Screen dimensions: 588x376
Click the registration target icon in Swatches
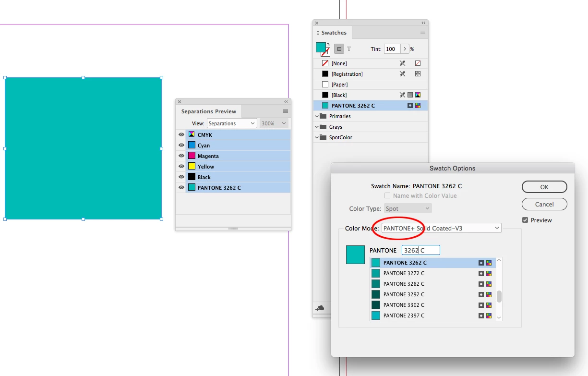point(418,74)
